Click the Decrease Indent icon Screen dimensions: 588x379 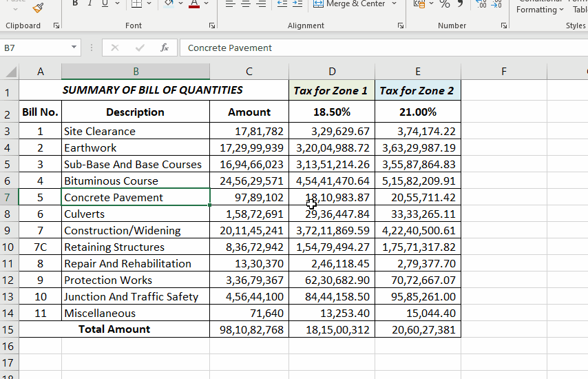(x=282, y=3)
